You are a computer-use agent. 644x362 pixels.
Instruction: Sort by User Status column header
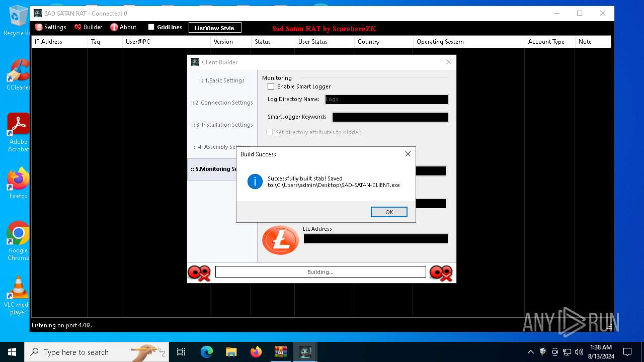point(325,42)
